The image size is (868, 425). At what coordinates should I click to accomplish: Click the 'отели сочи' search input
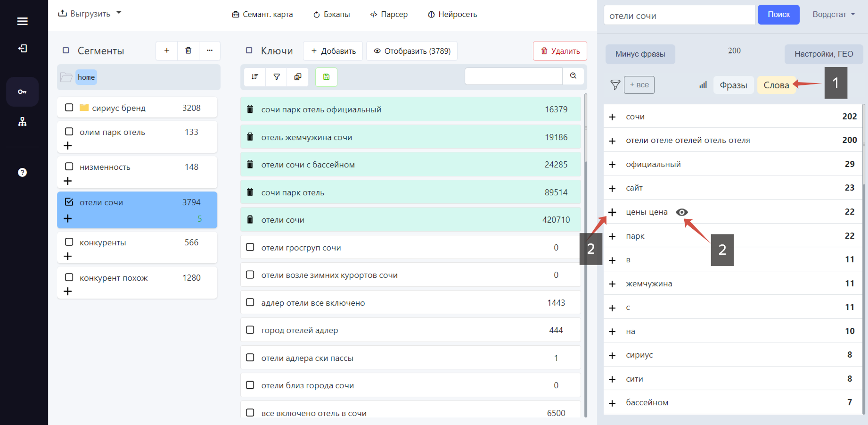click(679, 15)
